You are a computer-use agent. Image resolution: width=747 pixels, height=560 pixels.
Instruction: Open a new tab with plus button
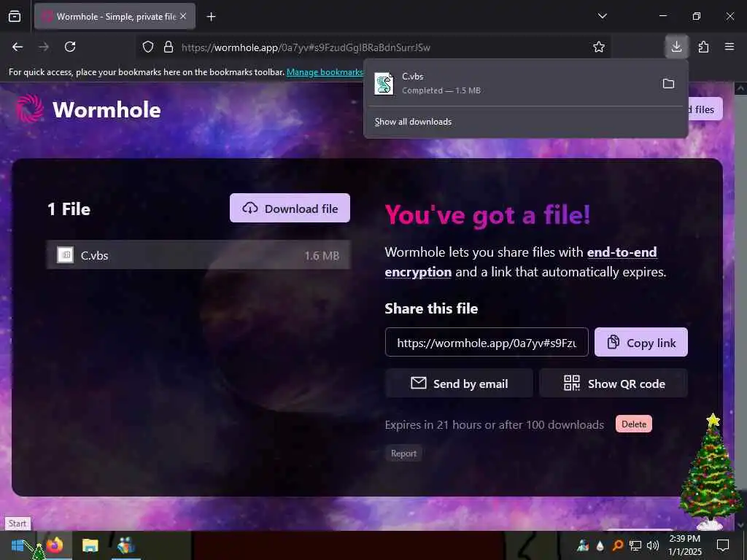point(211,17)
